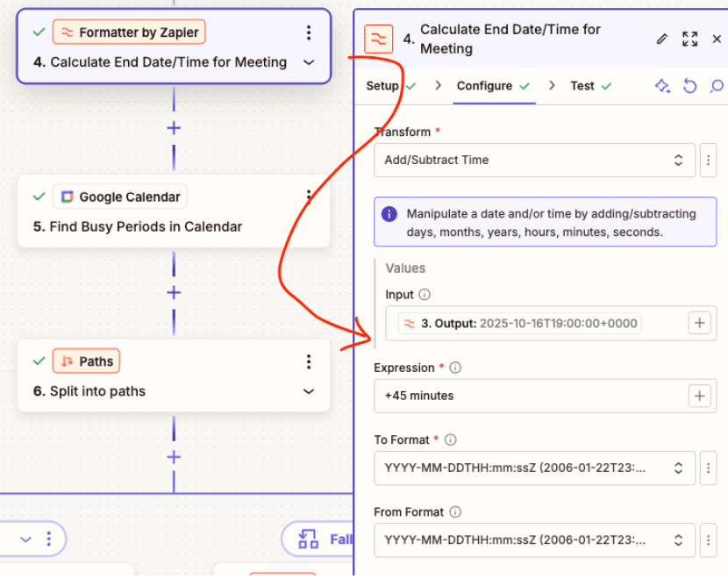This screenshot has width=728, height=579.
Task: Click the info icon next to Expression
Action: [x=455, y=368]
